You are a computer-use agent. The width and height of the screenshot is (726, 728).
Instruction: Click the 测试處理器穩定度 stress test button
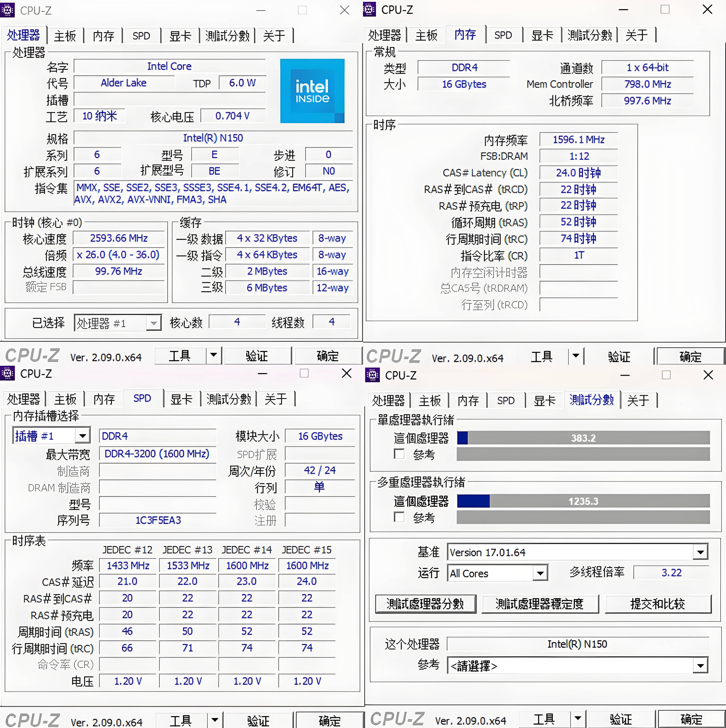click(x=540, y=604)
